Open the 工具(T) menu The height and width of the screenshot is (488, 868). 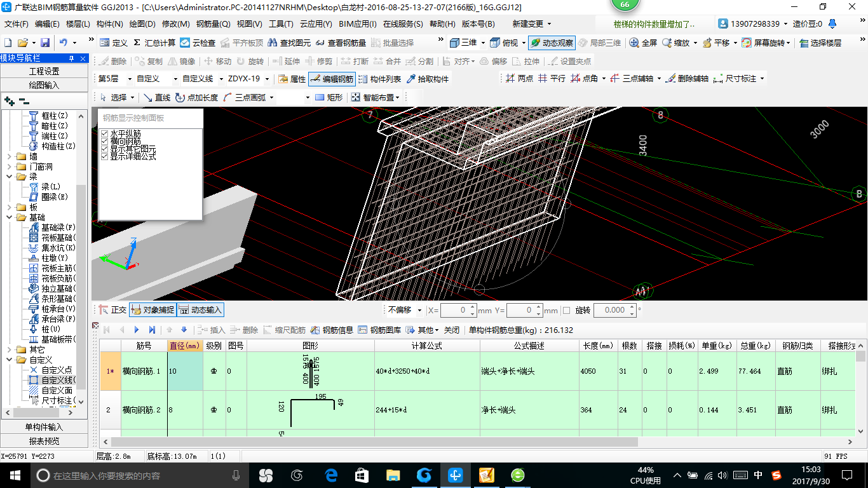[x=281, y=24]
